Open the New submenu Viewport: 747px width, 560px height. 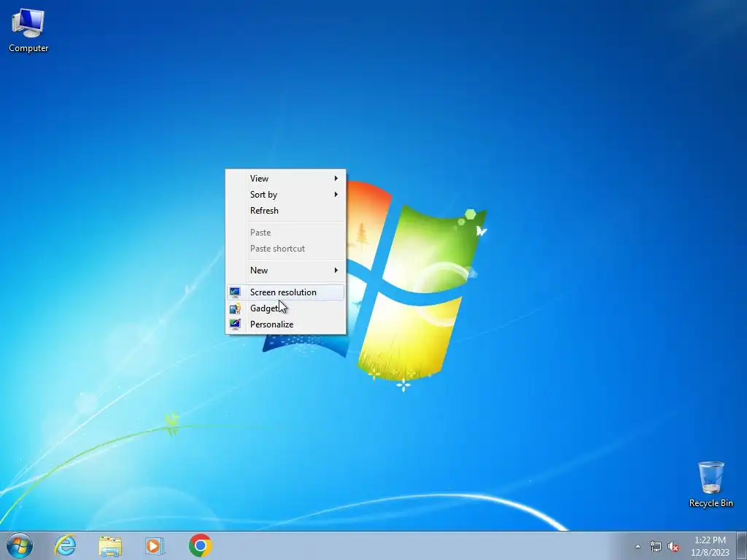click(285, 270)
